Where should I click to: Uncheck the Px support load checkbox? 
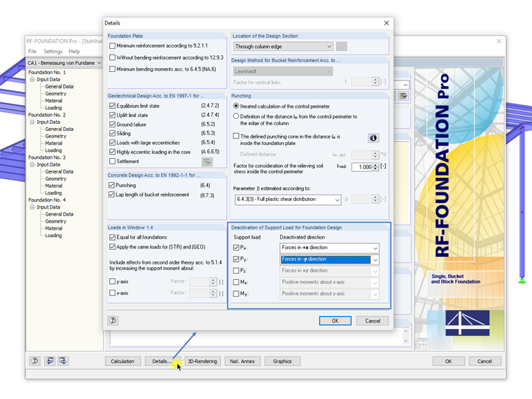click(x=236, y=248)
